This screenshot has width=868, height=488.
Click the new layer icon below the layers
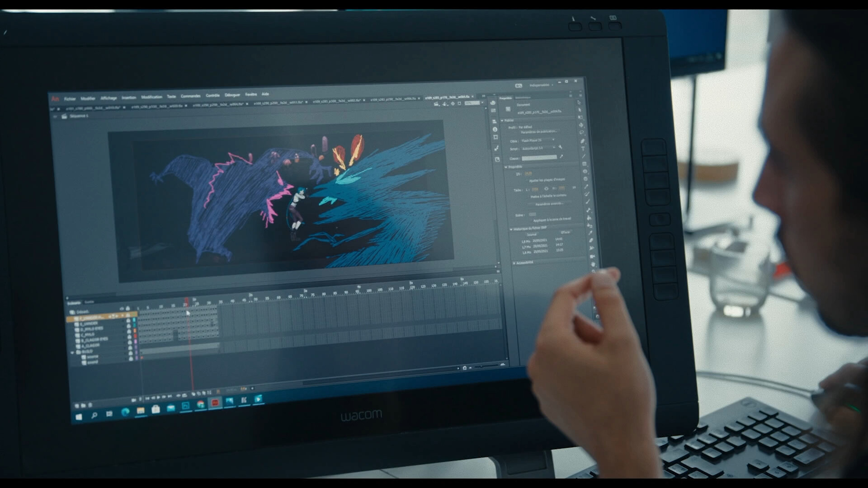click(77, 405)
